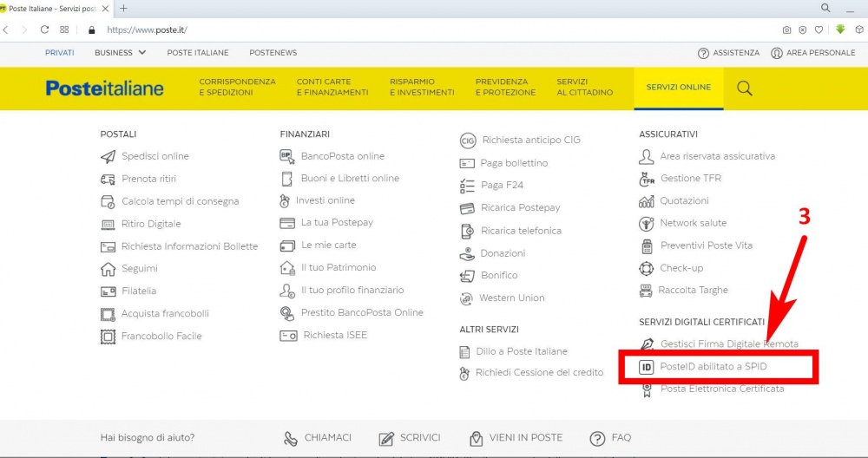Open Acquista francobolli link
The image size is (868, 458).
(x=166, y=314)
